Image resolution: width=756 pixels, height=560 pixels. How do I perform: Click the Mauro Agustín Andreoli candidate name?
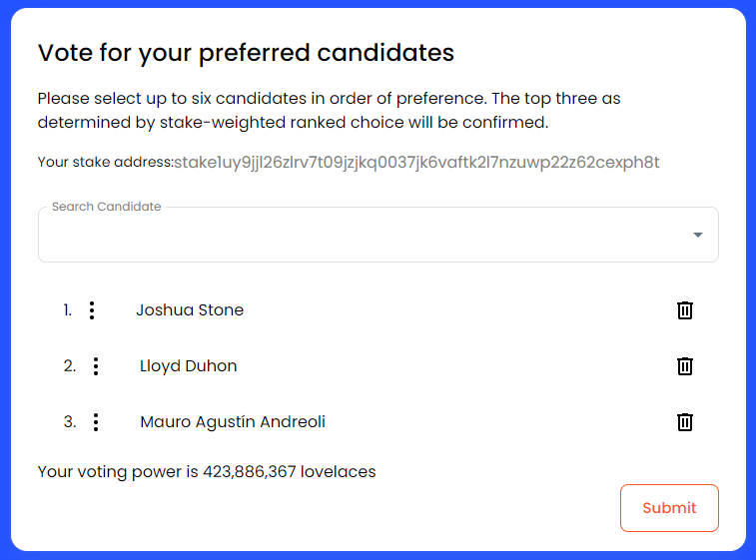click(233, 422)
